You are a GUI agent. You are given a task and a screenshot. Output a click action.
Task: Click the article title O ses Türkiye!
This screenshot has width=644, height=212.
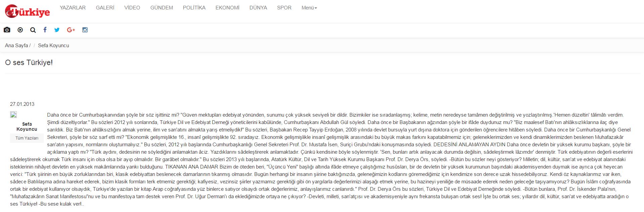pos(29,63)
